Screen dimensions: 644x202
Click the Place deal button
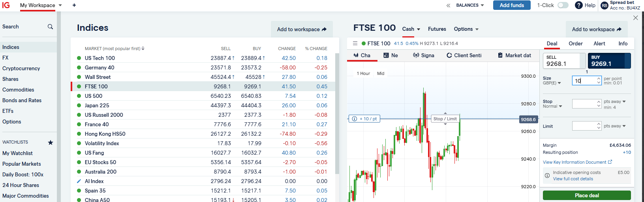pos(587,195)
